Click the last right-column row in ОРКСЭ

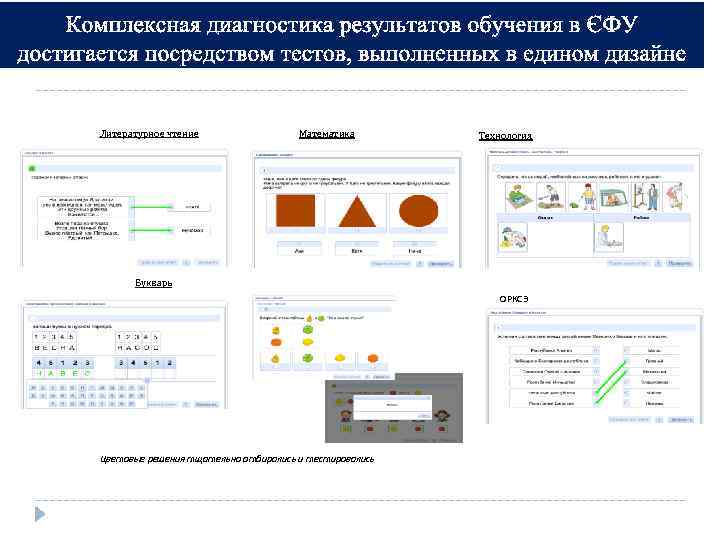coord(652,404)
